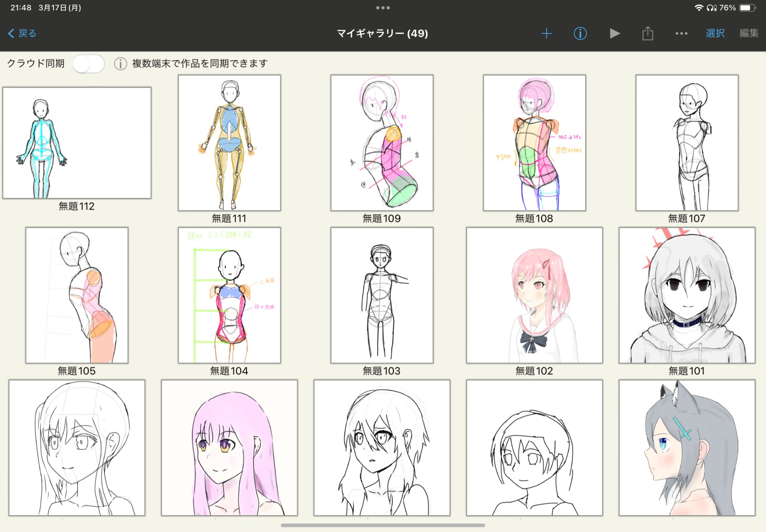Open artwork thumbnail 無題 112
This screenshot has width=766, height=532.
click(77, 143)
